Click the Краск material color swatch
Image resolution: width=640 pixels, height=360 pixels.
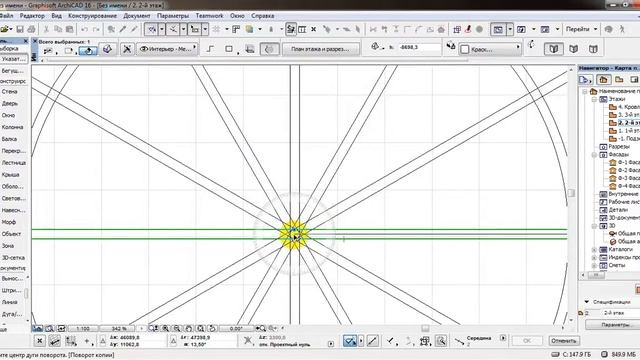click(x=465, y=49)
